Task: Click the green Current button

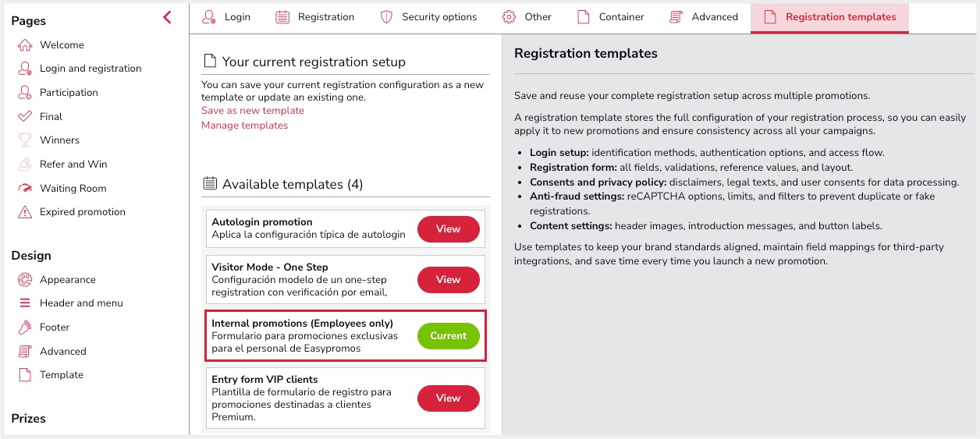Action: pyautogui.click(x=448, y=336)
